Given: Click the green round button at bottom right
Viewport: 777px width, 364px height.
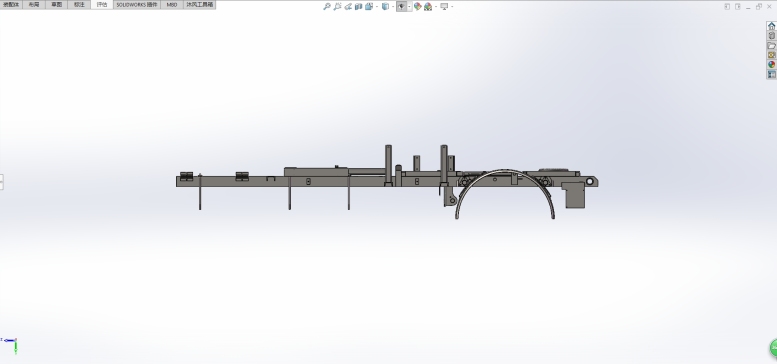Looking at the screenshot, I should [x=773, y=348].
